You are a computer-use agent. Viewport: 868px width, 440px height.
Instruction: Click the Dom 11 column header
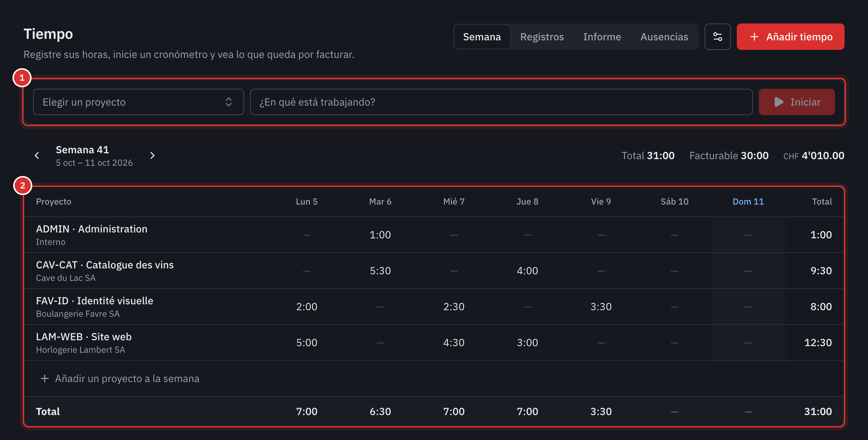[x=748, y=202]
